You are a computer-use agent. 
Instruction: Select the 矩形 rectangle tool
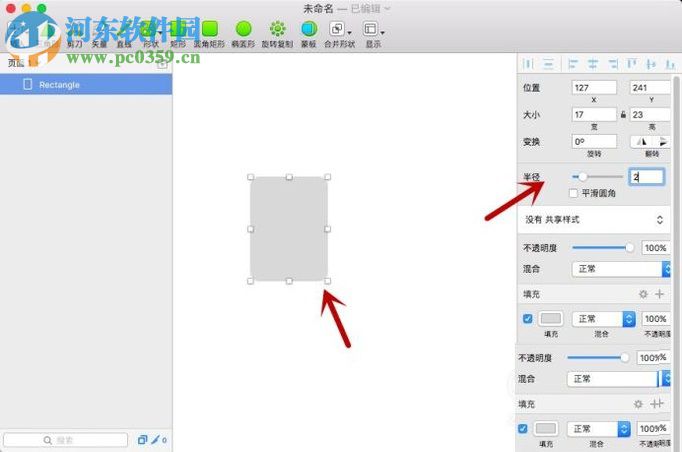coord(177,34)
